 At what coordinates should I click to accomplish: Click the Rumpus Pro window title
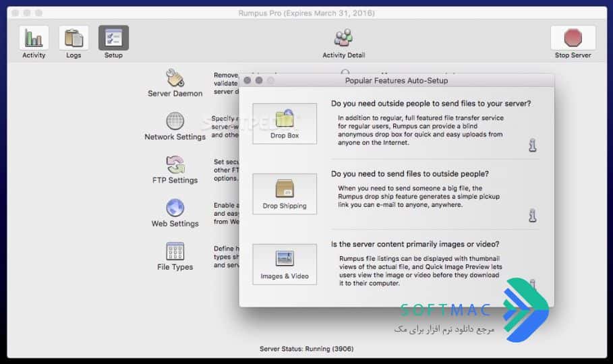point(306,13)
